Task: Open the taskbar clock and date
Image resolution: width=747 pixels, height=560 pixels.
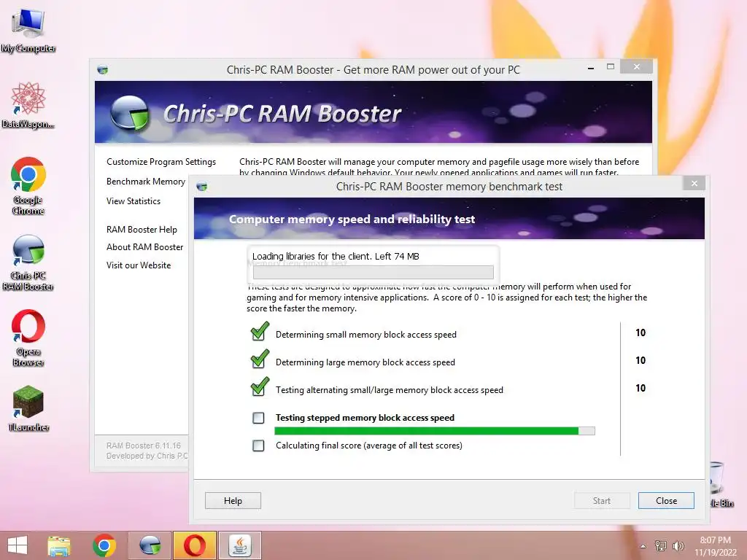Action: 715,546
